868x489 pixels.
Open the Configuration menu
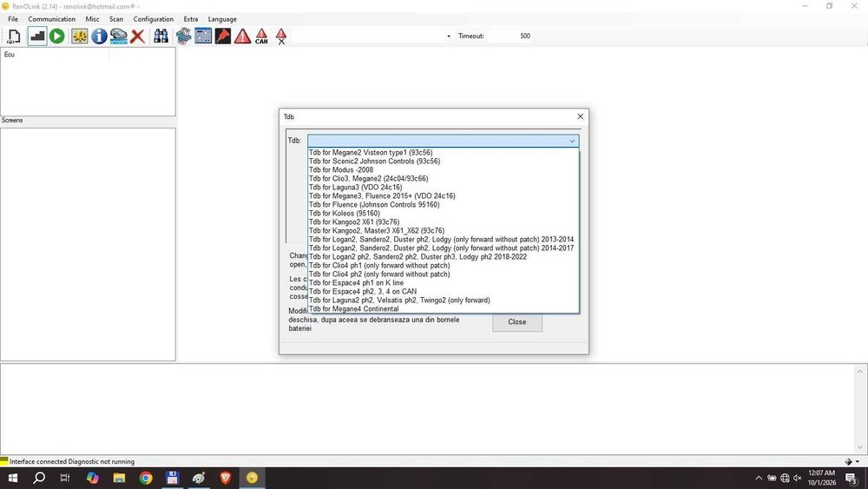click(154, 19)
